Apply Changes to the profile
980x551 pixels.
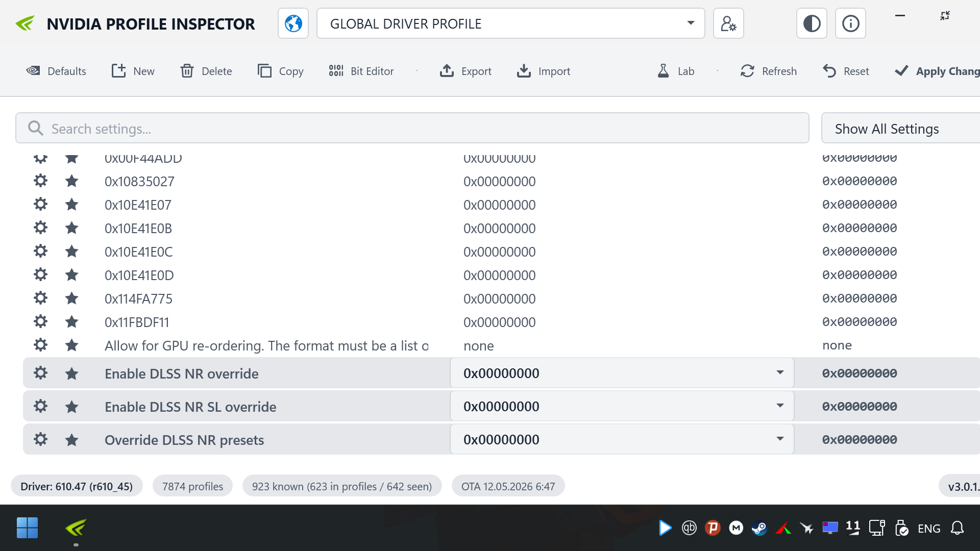point(938,71)
